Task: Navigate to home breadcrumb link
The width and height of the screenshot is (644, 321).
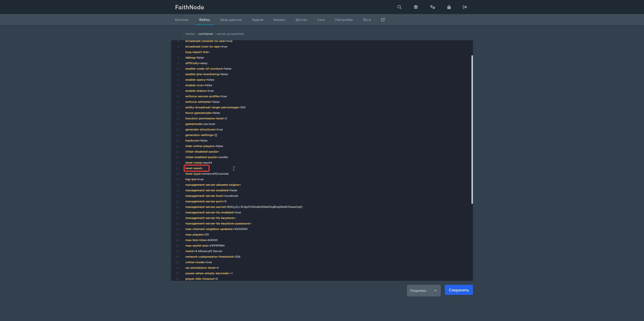Action: point(190,34)
